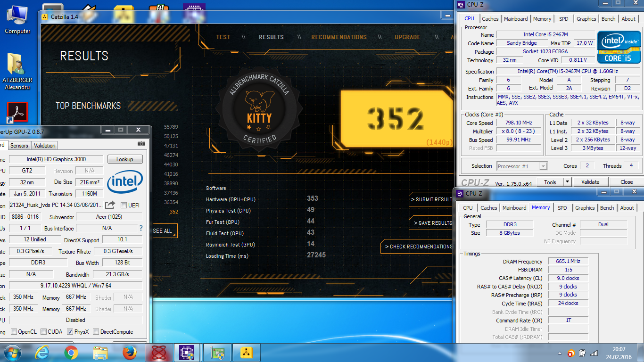Click the Close button in CPU-Z
Viewport: 644px width, 362px height.
[627, 182]
